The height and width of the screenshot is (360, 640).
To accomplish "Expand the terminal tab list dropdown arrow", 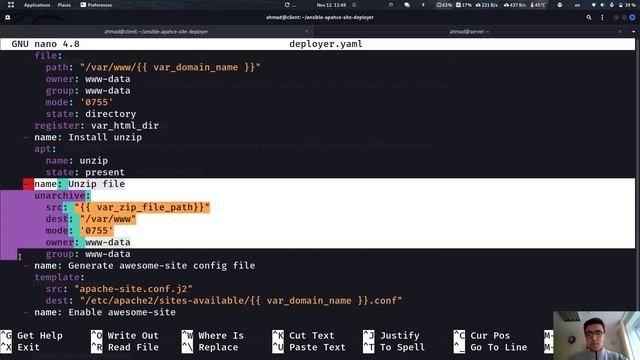I will 633,31.
